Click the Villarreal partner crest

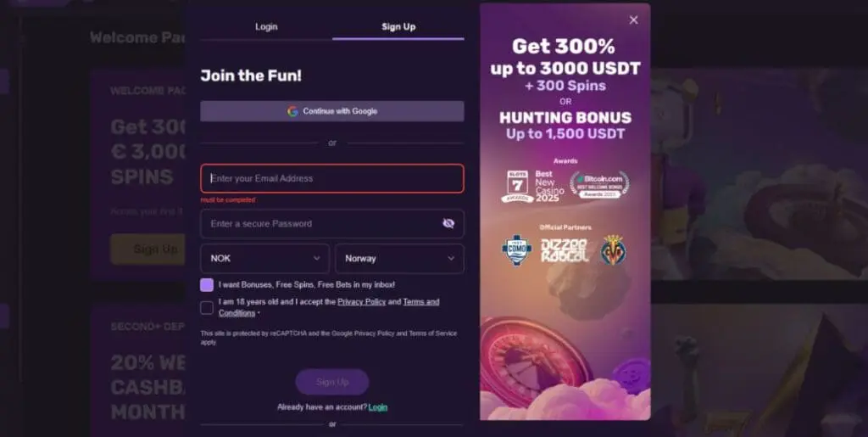coord(614,249)
